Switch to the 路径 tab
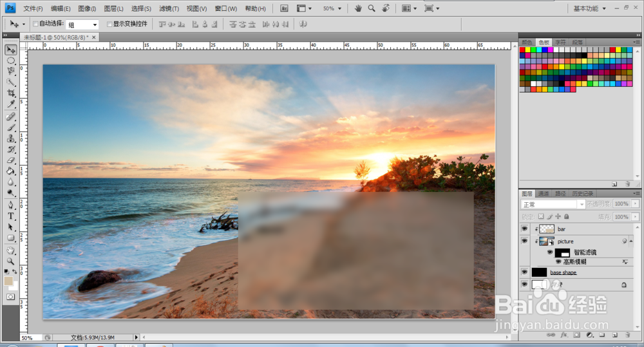The width and height of the screenshot is (644, 347). pos(561,193)
